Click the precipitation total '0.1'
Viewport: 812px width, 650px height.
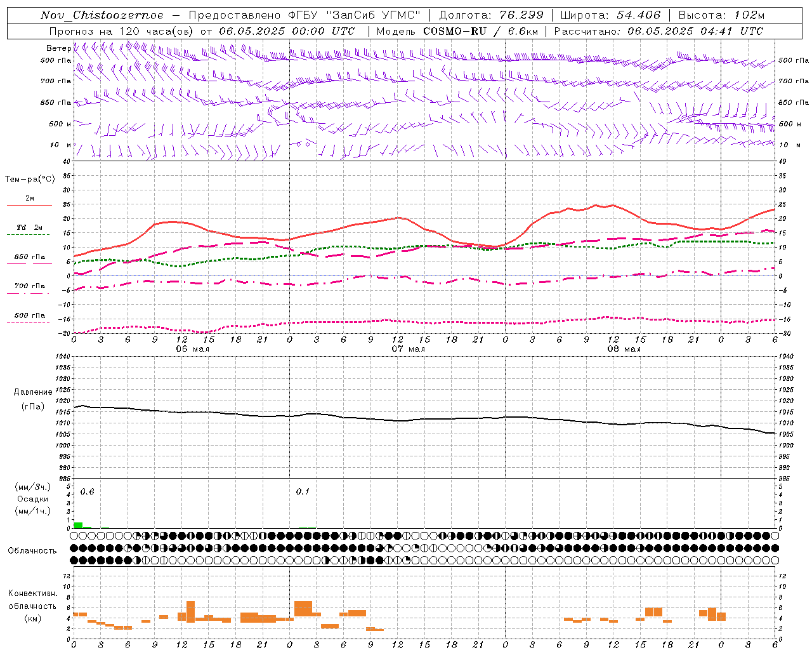point(303,492)
